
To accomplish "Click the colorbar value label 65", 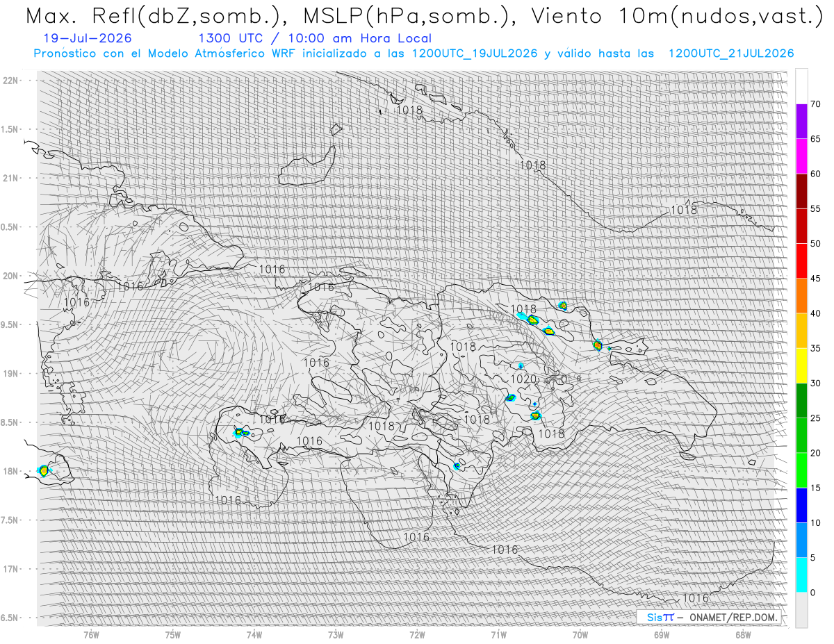I will 815,139.
